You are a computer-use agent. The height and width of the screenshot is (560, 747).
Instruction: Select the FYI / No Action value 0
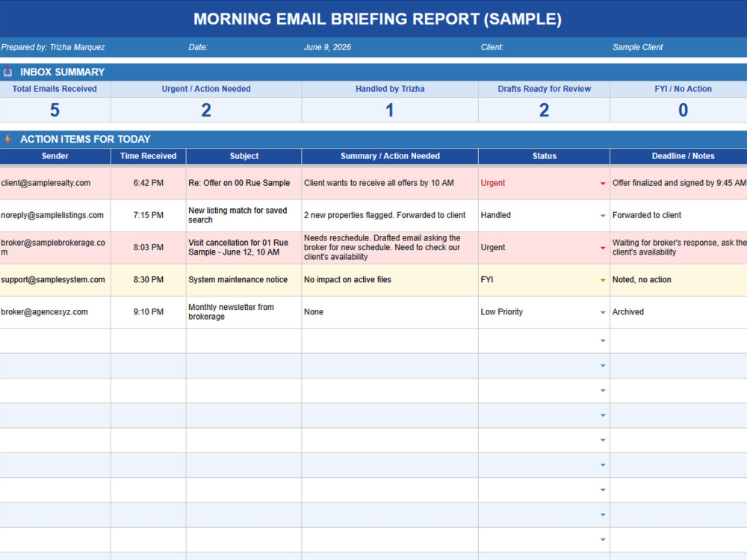[x=678, y=110]
